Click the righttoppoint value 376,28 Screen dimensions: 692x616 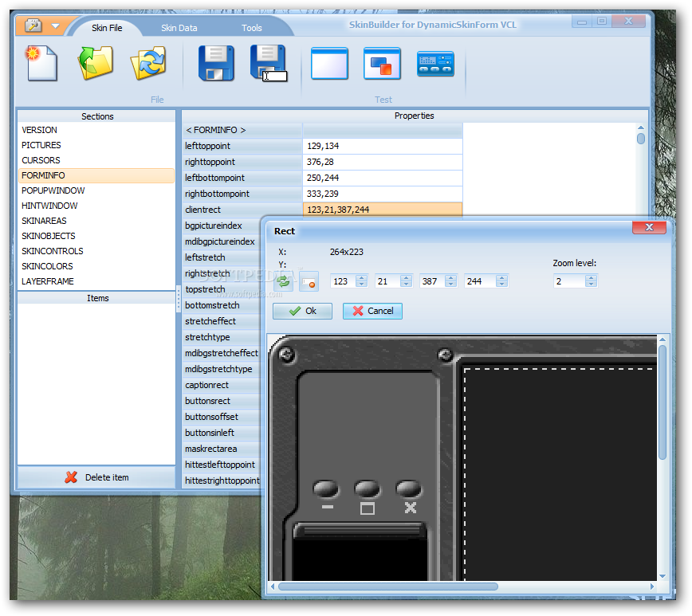click(x=382, y=162)
